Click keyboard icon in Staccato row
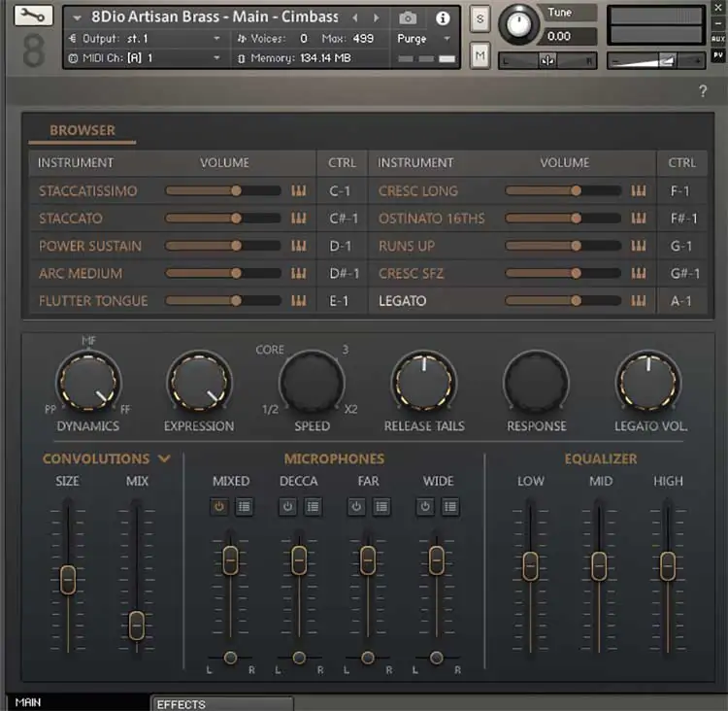The width and height of the screenshot is (728, 711). 299,218
